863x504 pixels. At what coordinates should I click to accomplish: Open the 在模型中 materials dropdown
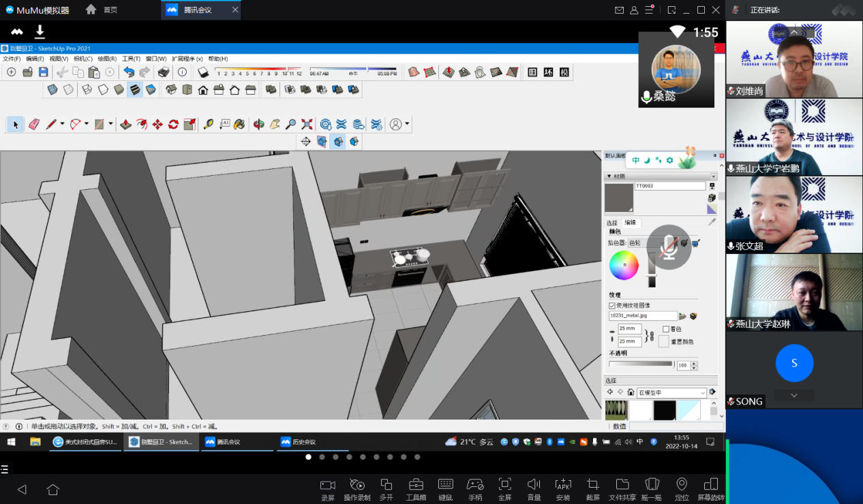[x=671, y=393]
